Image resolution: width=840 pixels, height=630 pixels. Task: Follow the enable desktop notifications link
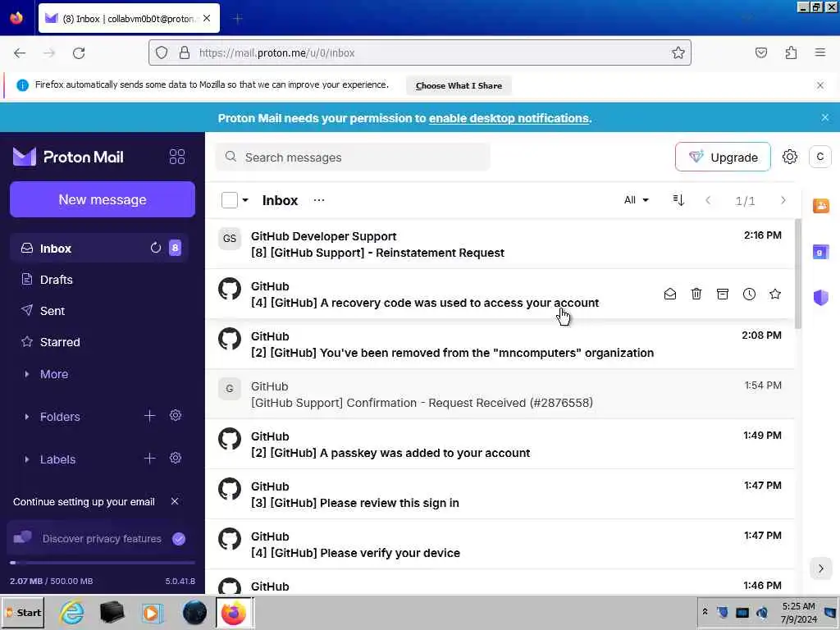pos(509,118)
